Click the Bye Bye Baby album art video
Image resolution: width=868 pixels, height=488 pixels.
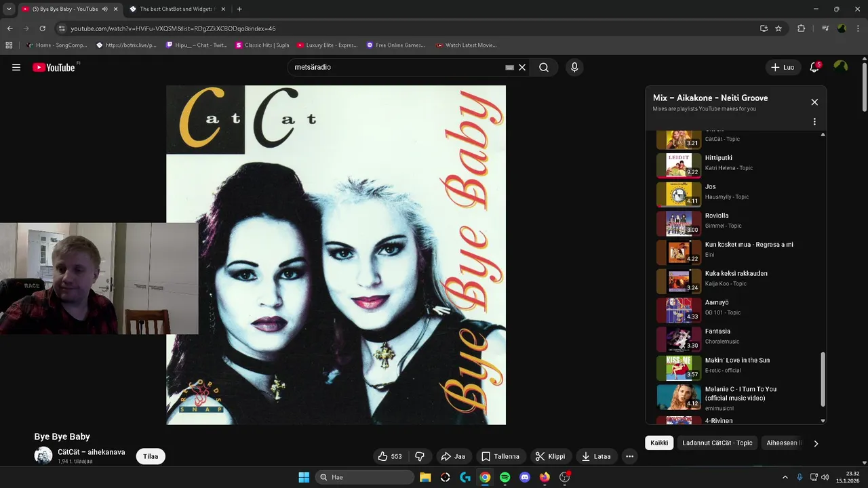336,255
